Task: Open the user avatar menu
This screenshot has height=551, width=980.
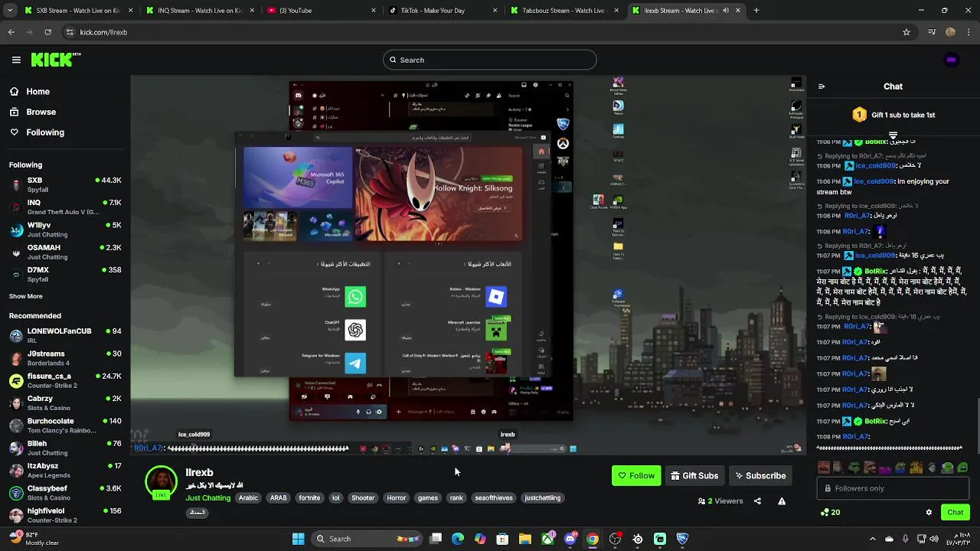Action: [x=951, y=60]
